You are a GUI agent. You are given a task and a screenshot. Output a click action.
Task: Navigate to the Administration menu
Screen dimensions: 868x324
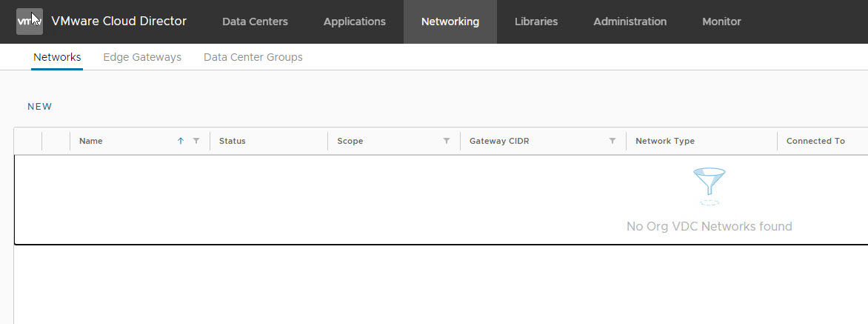pyautogui.click(x=630, y=22)
